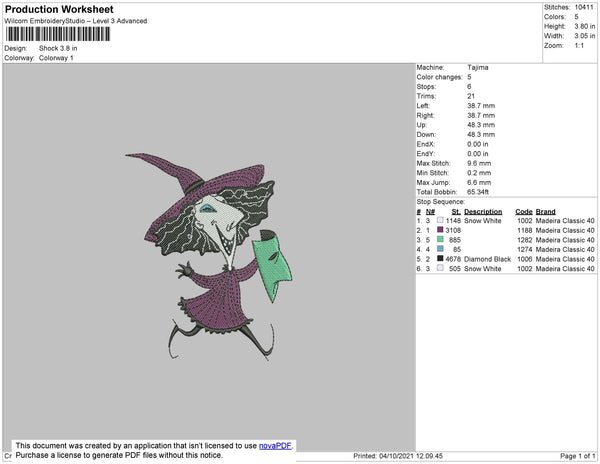Select the height value '3.80 in'
The width and height of the screenshot is (600, 464).
click(585, 26)
